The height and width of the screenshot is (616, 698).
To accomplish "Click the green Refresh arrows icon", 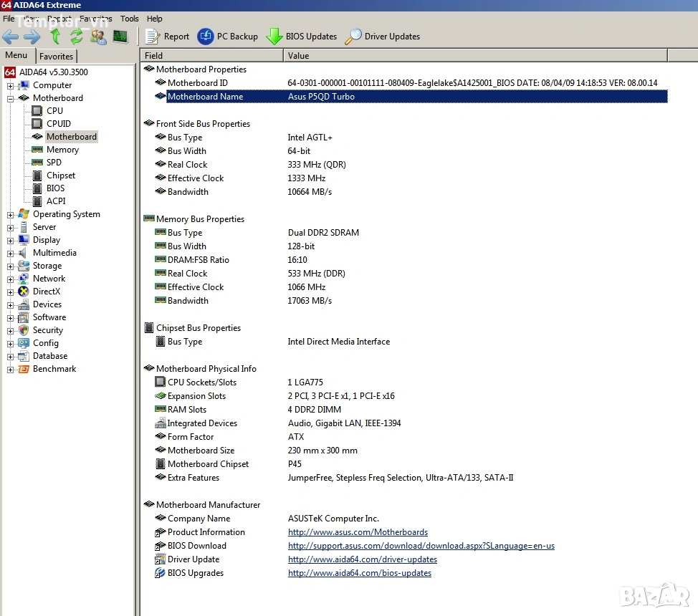I will click(x=76, y=37).
